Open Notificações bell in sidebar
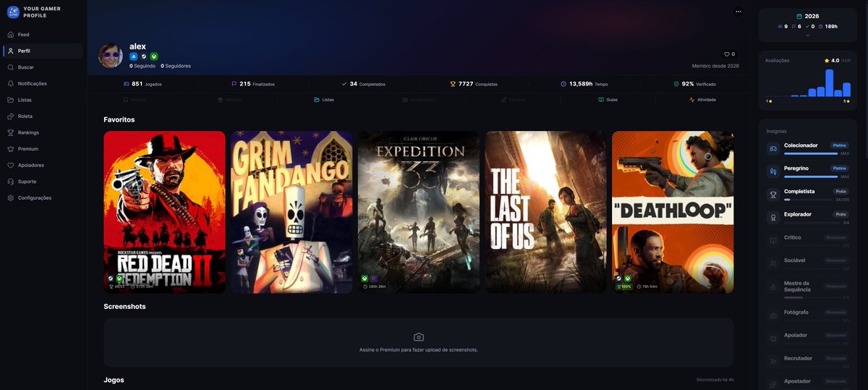868x390 pixels. (43, 84)
